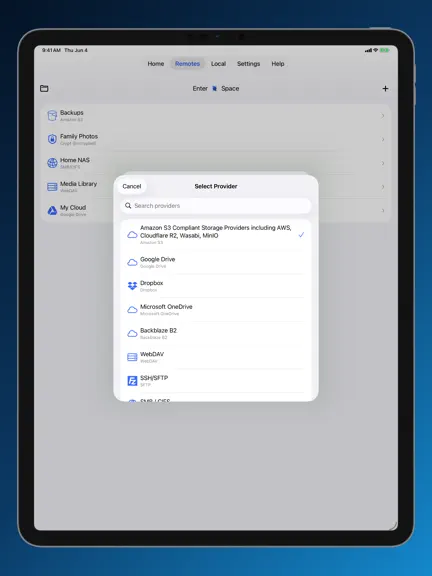This screenshot has width=432, height=576.
Task: Switch to the Settings tab
Action: 248,64
